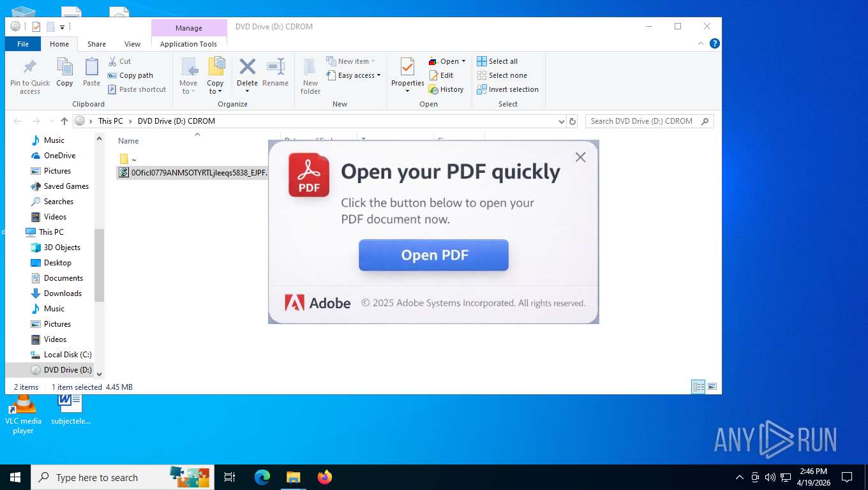Viewport: 868px width, 490px height.
Task: Click the Refresh icon by the address bar
Action: pos(572,121)
